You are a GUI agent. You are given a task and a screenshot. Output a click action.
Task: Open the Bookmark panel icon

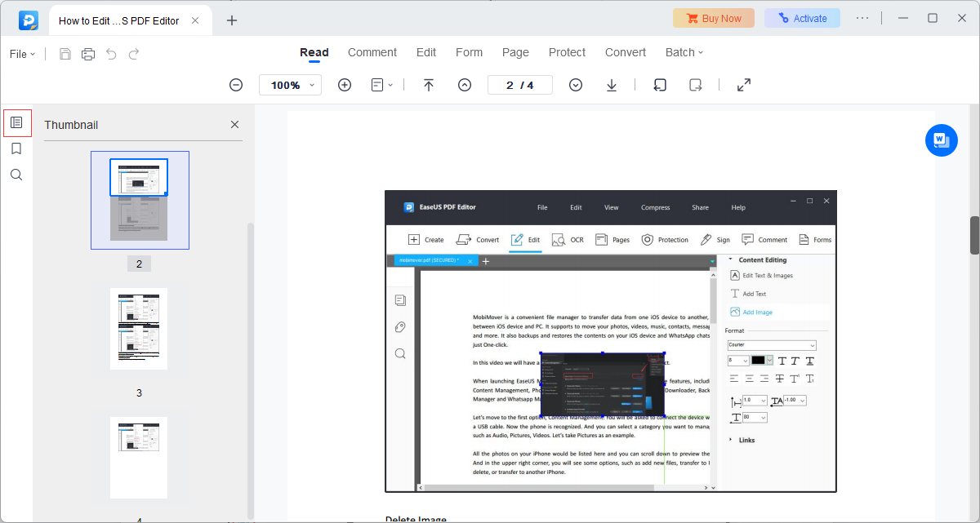click(16, 148)
